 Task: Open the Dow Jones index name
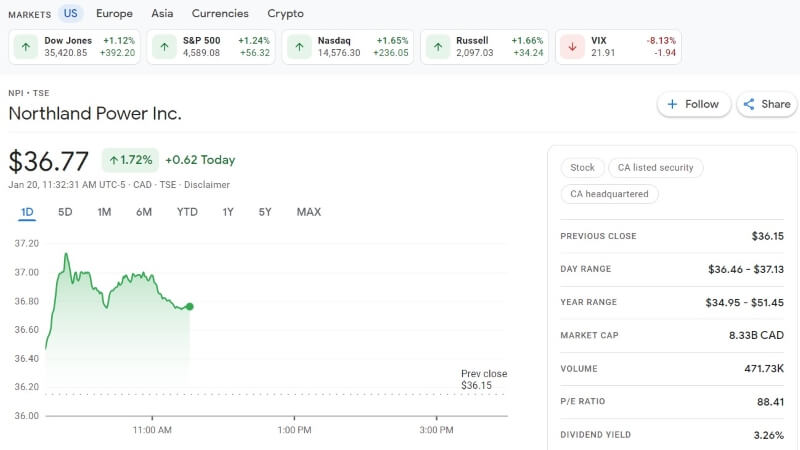68,40
